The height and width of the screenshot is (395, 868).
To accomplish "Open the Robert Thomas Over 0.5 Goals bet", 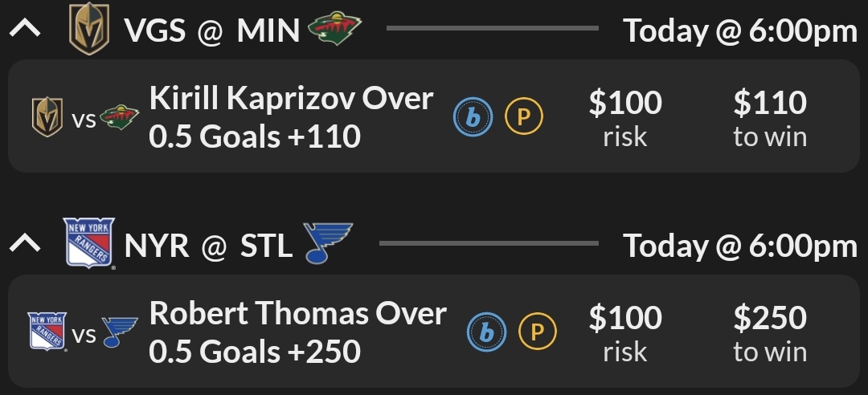I will click(297, 331).
